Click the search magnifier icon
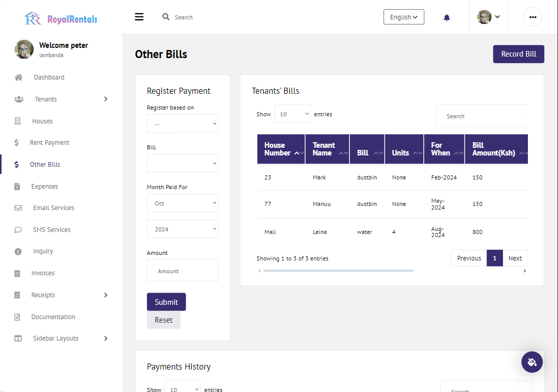Viewport: 558px width, 392px height. [166, 17]
